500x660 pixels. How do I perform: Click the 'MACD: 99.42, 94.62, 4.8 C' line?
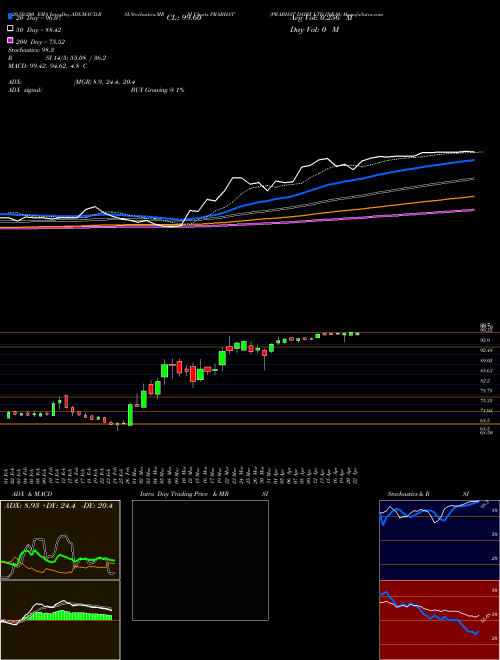coord(48,66)
